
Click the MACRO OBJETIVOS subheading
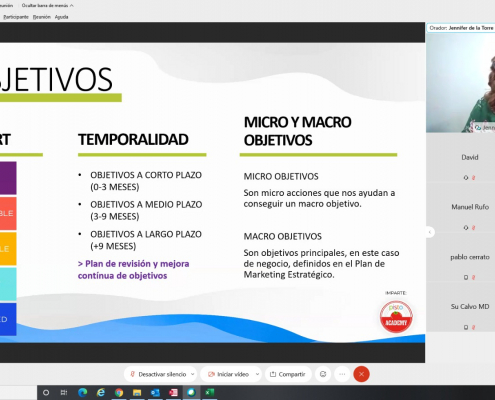pos(283,236)
